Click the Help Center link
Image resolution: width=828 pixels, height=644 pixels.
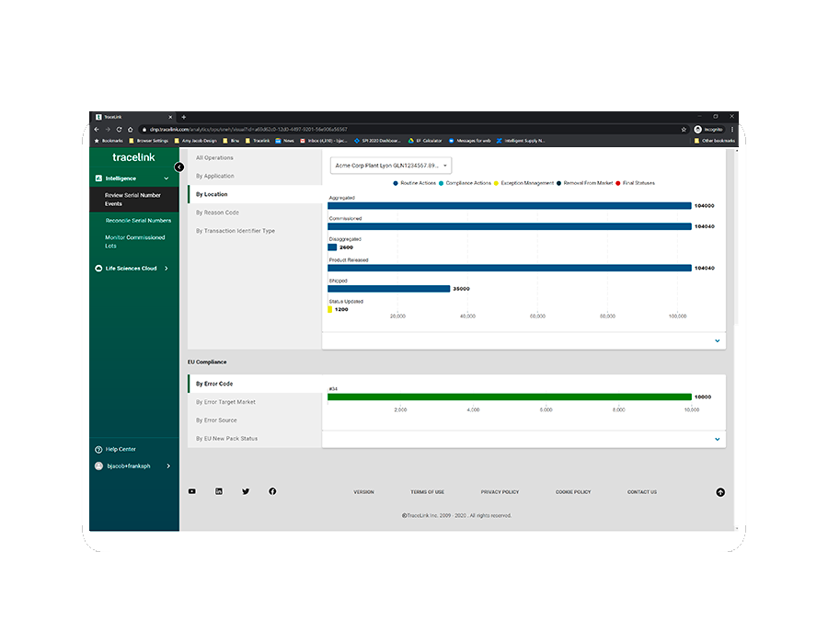[x=121, y=450]
